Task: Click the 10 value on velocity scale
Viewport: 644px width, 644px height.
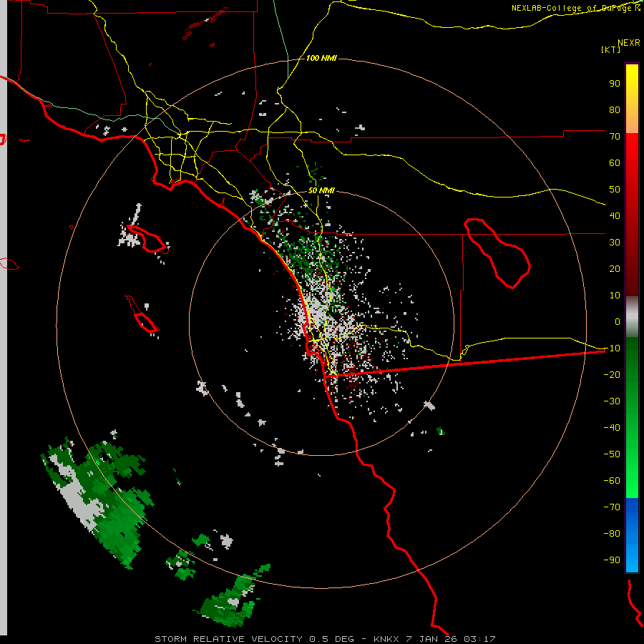Action: 615,296
